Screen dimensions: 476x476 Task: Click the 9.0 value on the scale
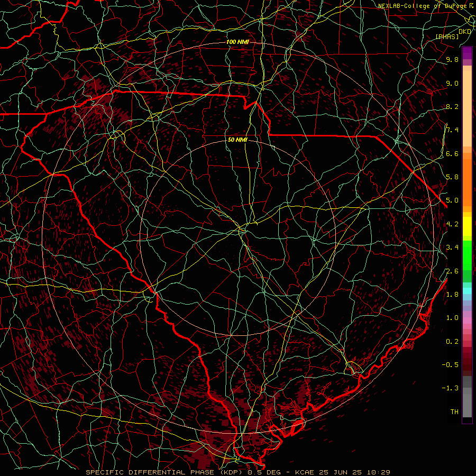[452, 83]
